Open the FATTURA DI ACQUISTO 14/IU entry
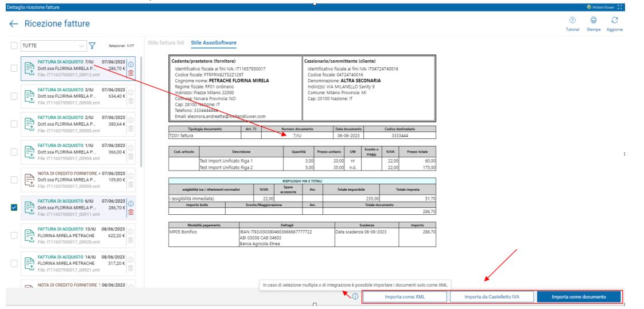This screenshot has height=309, width=644. (x=77, y=264)
